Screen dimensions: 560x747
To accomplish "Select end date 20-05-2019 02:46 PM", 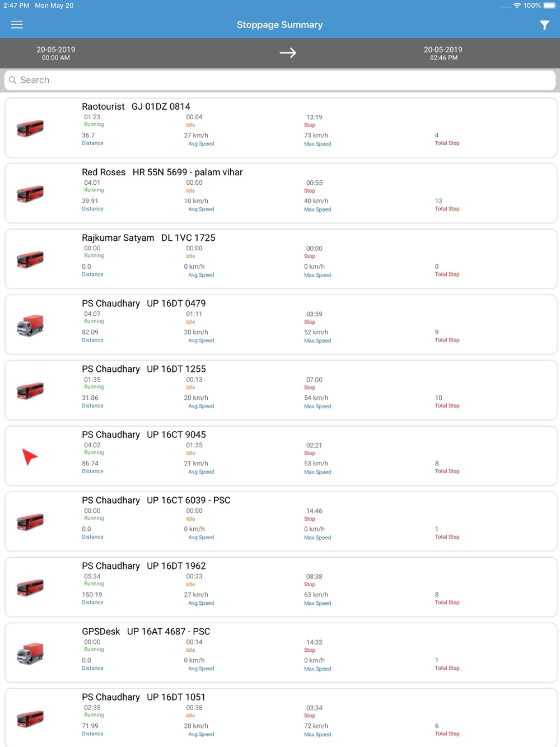I will (443, 53).
